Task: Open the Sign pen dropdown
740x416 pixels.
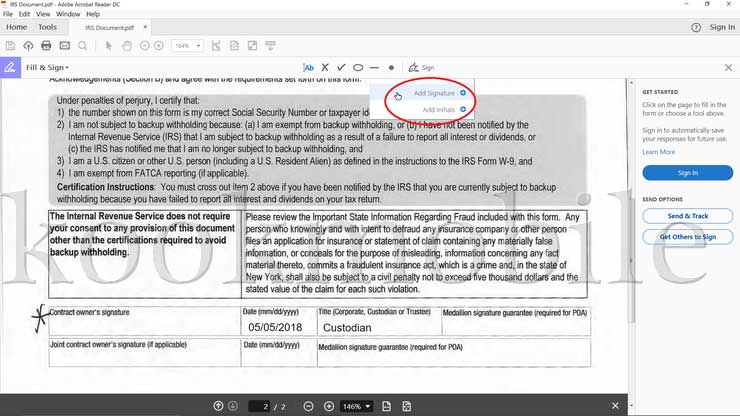Action: 421,68
